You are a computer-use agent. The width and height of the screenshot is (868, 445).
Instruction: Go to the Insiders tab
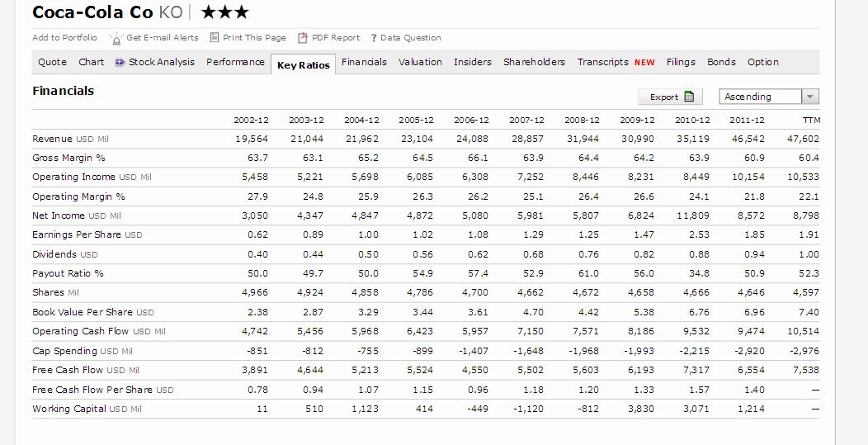pyautogui.click(x=473, y=62)
